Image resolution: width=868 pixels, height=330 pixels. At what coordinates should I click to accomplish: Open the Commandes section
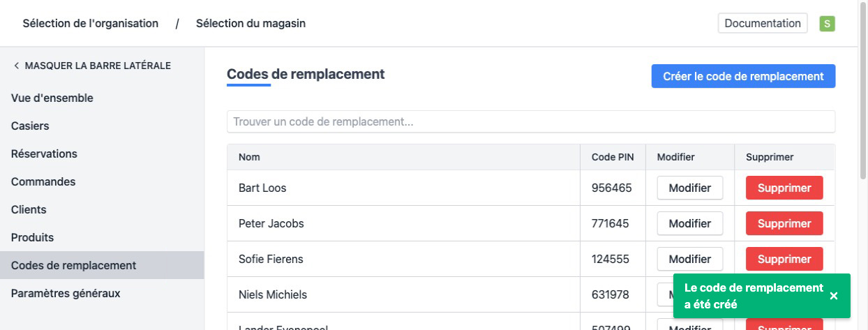pos(43,181)
